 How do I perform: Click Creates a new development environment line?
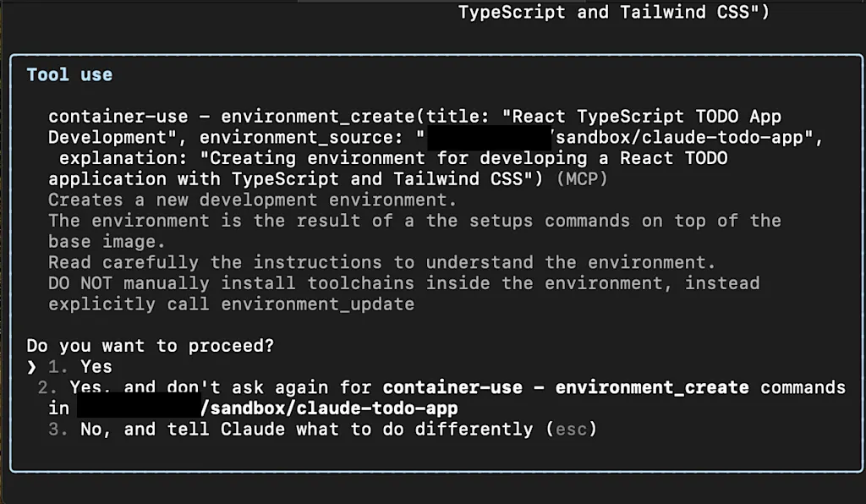(x=252, y=200)
